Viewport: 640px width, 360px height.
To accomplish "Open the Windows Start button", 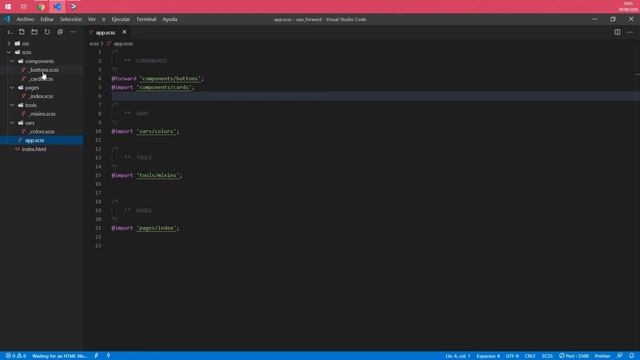I will pos(8,7).
